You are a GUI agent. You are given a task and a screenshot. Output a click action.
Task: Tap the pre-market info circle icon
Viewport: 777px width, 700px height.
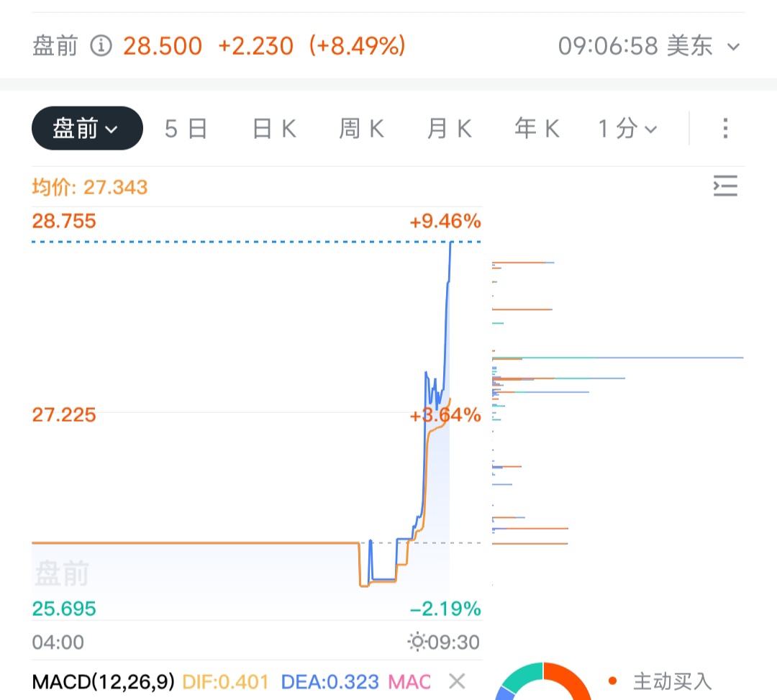[x=101, y=46]
